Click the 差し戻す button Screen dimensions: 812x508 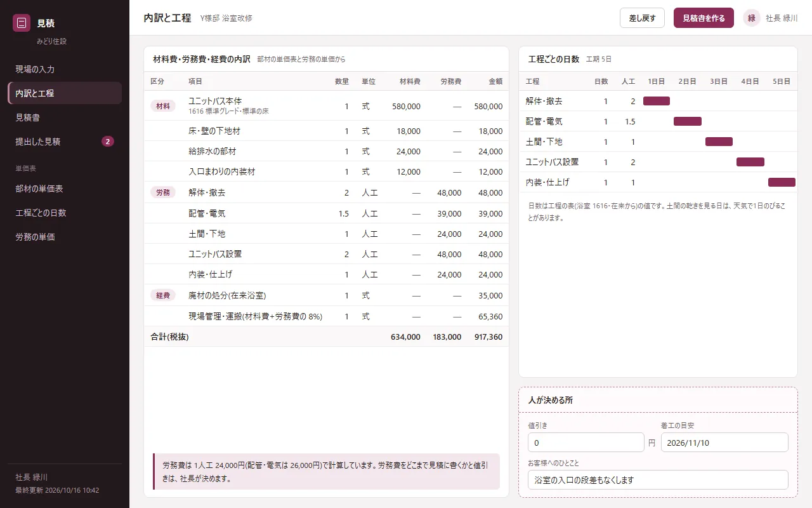[642, 18]
